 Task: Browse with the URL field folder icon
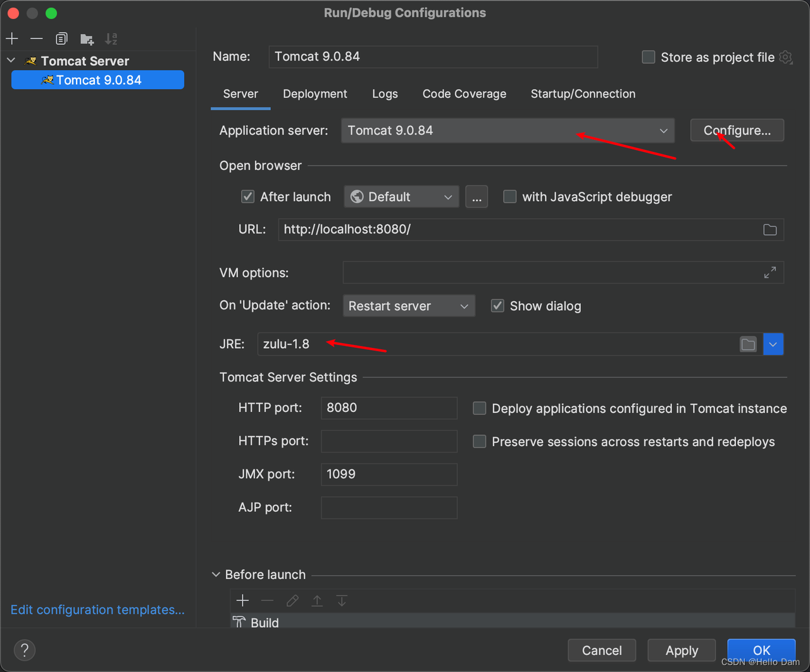[x=769, y=230]
